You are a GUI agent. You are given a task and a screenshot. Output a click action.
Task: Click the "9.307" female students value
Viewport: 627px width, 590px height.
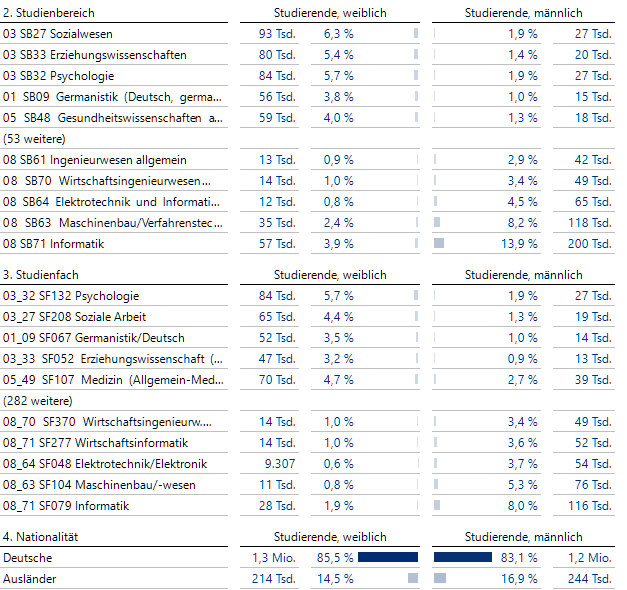coord(279,464)
